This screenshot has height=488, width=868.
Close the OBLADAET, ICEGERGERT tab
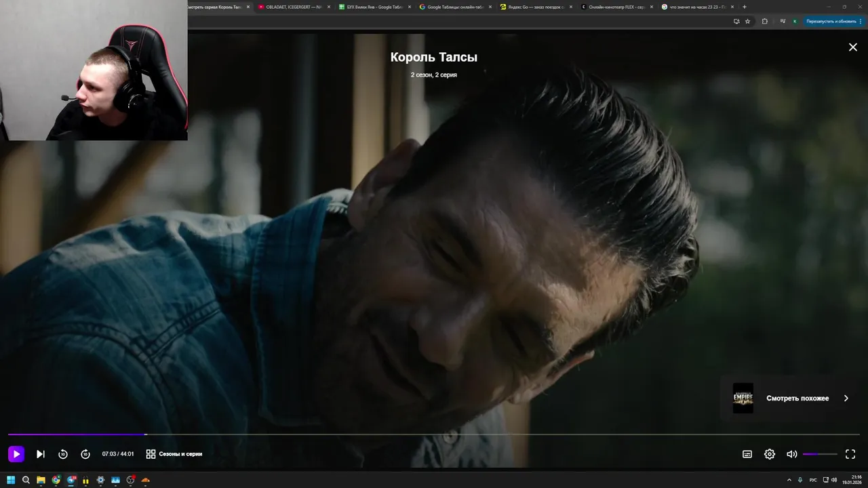point(329,7)
